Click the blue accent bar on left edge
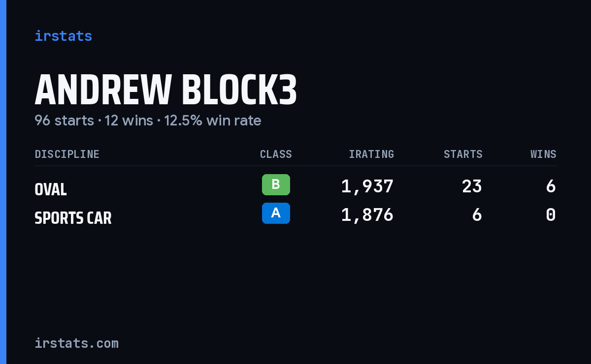Image resolution: width=591 pixels, height=364 pixels. click(3, 182)
